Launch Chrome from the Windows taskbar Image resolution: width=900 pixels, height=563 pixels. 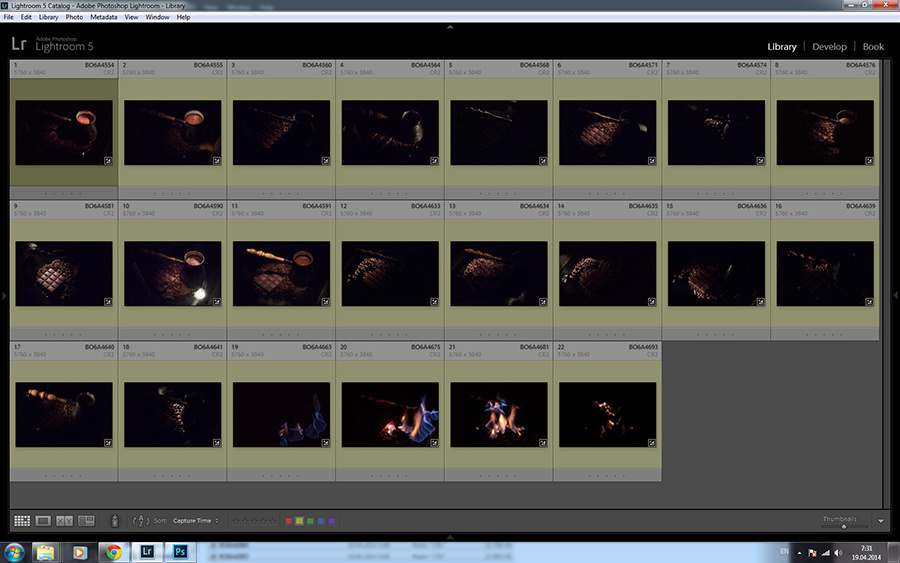click(113, 552)
